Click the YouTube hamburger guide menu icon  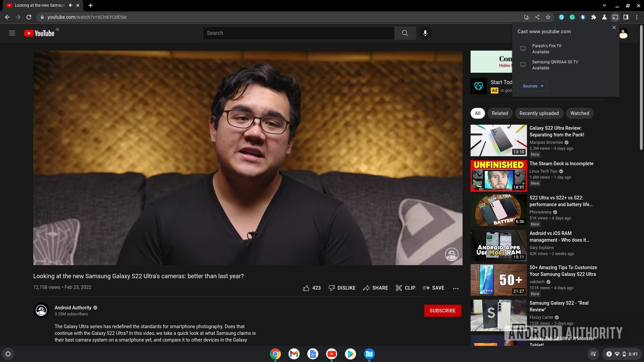tap(12, 33)
